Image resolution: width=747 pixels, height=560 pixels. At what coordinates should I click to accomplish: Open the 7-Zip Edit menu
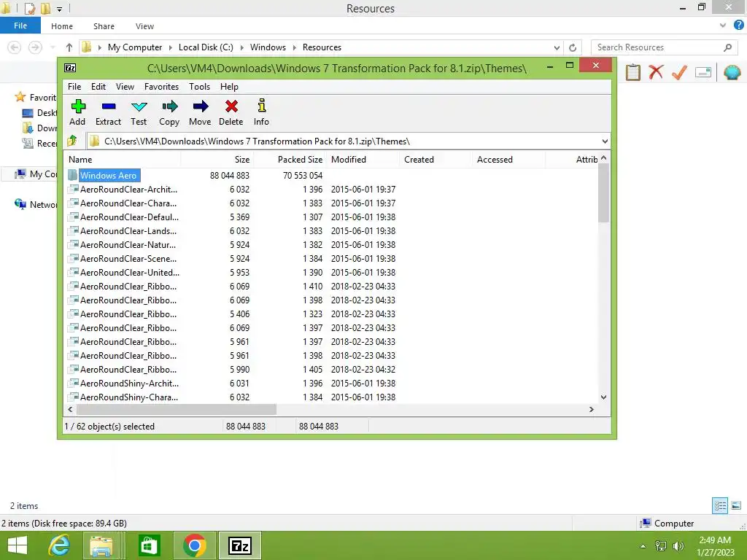point(98,87)
